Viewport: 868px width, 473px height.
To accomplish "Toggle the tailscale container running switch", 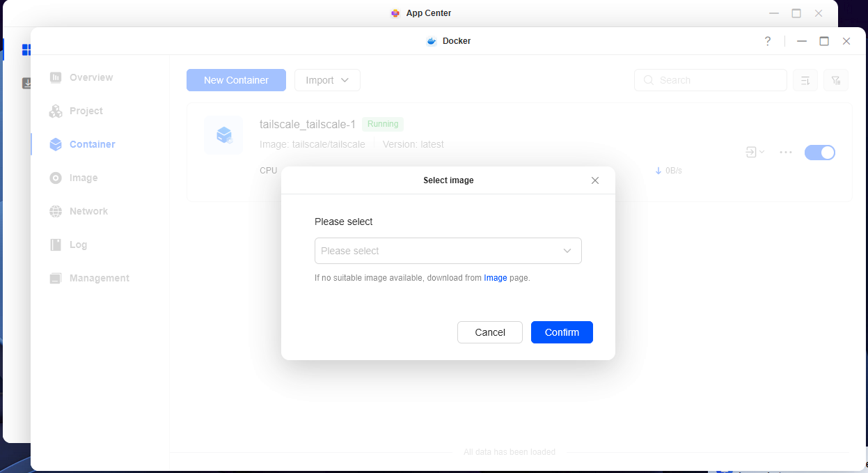I will 820,153.
